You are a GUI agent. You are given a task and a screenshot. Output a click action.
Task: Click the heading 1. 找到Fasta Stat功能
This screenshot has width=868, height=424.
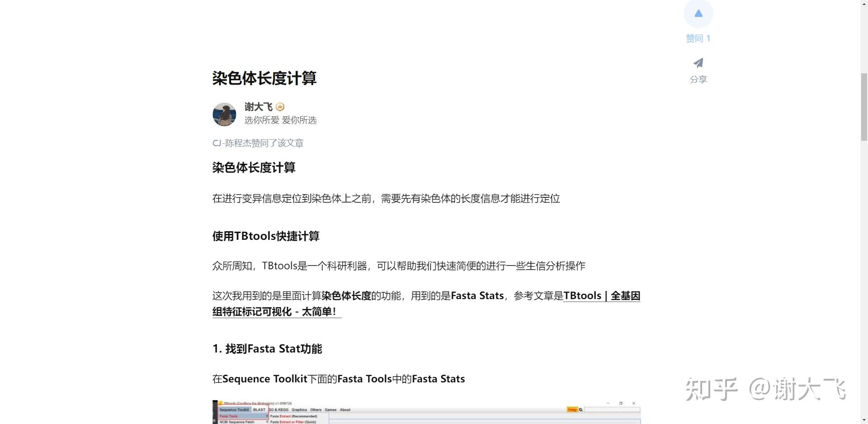267,349
